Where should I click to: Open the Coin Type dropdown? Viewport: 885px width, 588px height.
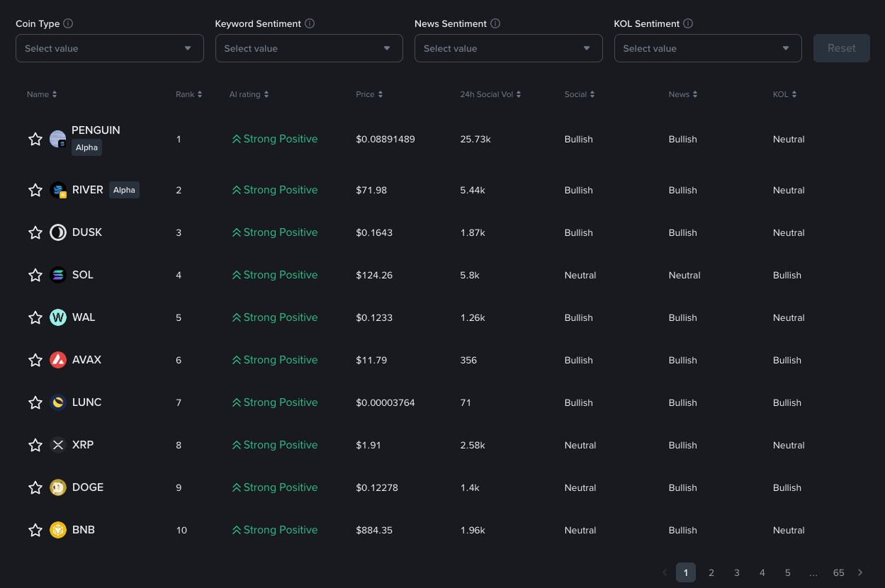click(109, 48)
